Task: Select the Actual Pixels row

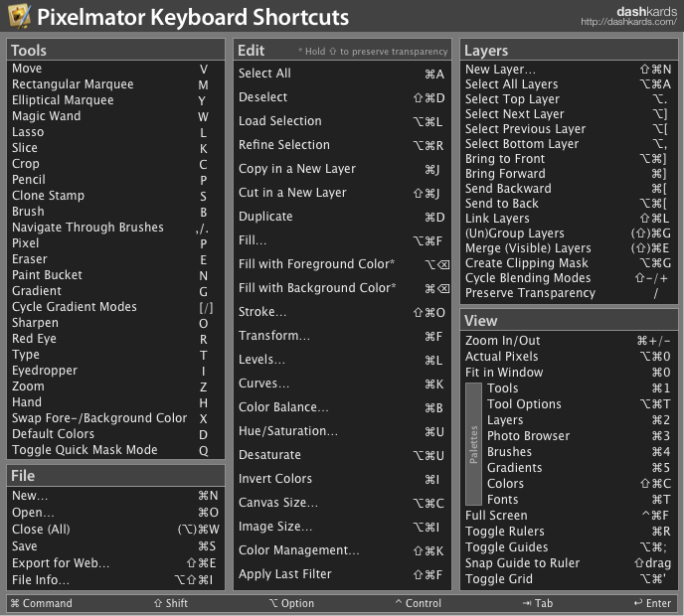Action: 569,357
